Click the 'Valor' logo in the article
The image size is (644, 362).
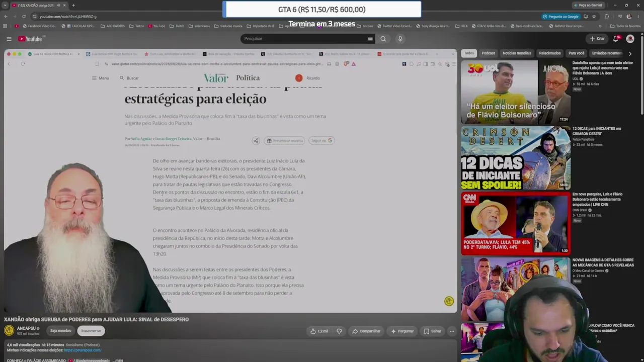(216, 78)
